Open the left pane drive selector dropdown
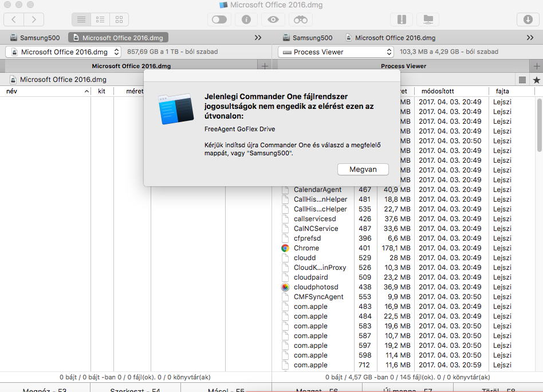The height and width of the screenshot is (392, 543). [x=64, y=52]
